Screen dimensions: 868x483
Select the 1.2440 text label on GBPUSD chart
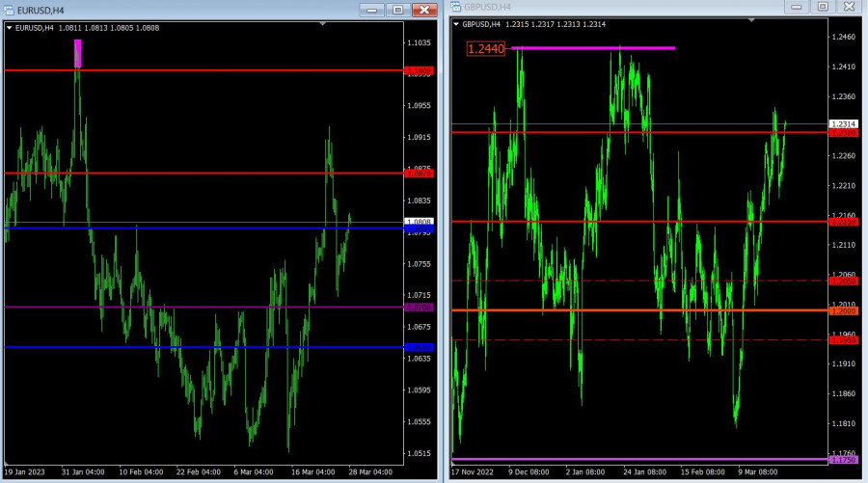coord(485,48)
